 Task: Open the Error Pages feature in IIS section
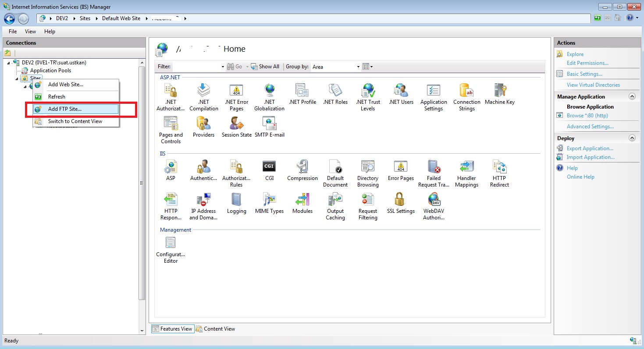coord(401,170)
